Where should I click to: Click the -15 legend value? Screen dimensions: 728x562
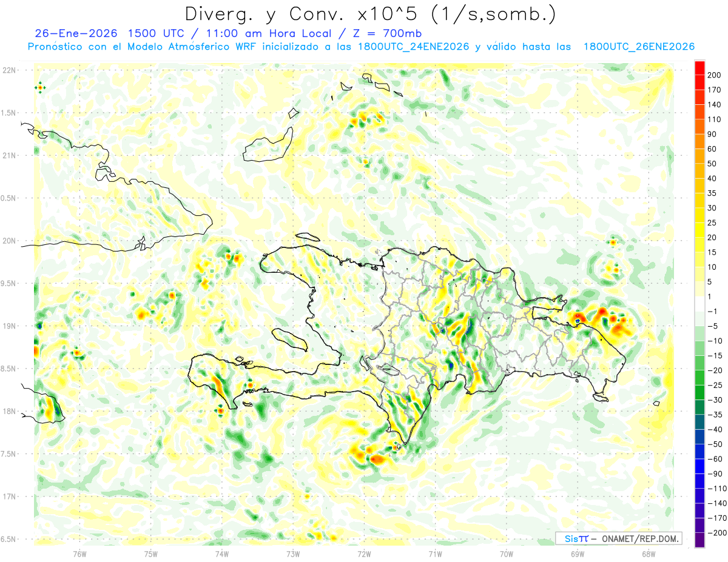click(714, 355)
